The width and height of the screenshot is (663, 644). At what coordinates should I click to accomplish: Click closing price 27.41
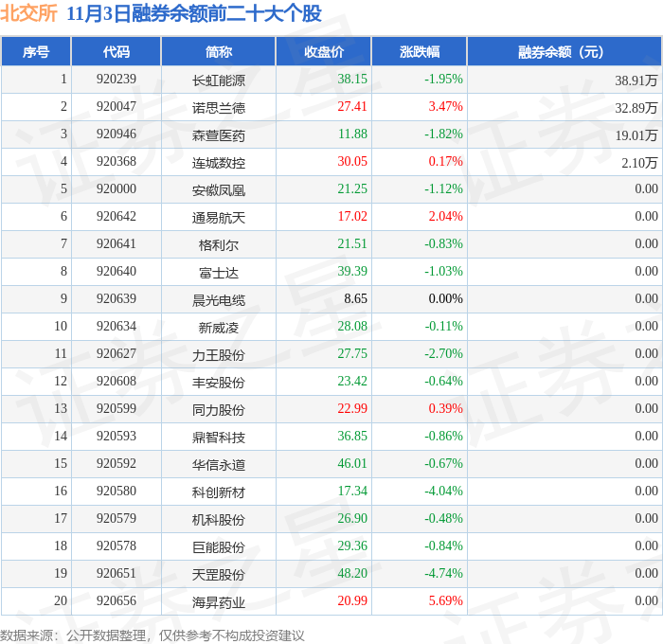(x=352, y=107)
